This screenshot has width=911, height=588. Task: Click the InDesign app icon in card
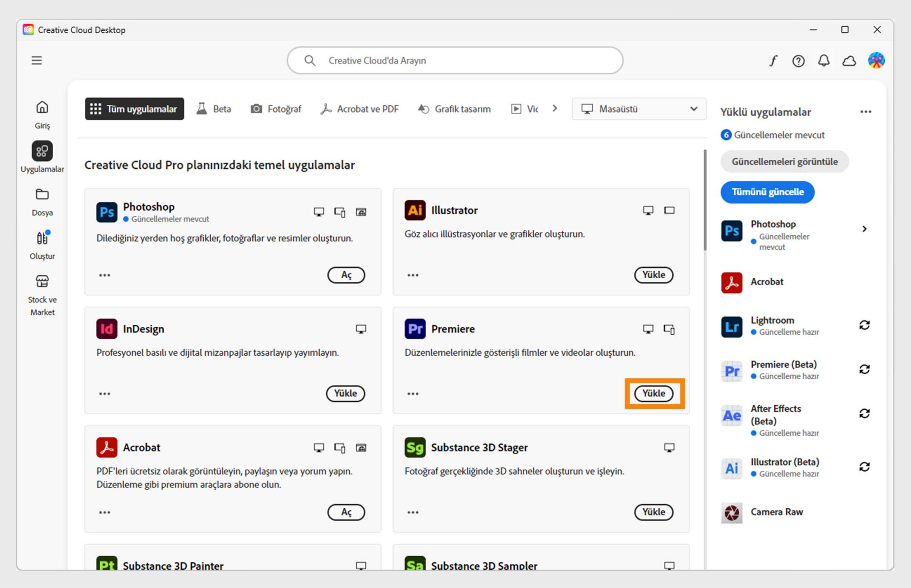[x=107, y=329]
